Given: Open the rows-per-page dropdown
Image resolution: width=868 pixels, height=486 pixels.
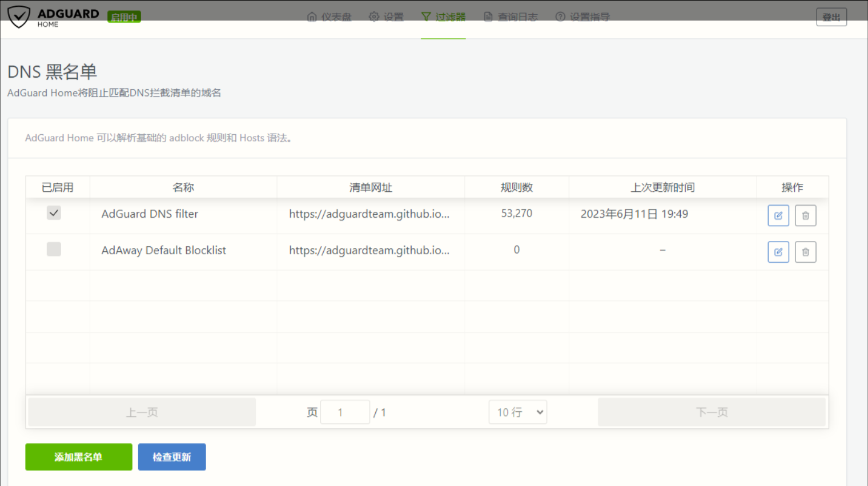Looking at the screenshot, I should pos(517,412).
